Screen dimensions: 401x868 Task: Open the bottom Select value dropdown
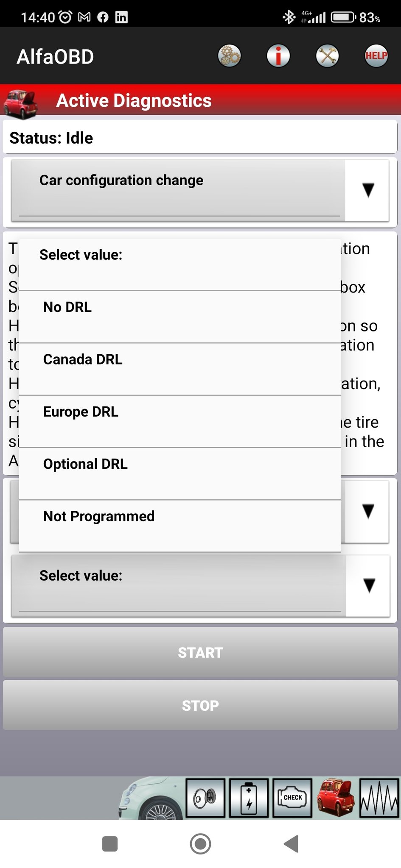pos(199,586)
